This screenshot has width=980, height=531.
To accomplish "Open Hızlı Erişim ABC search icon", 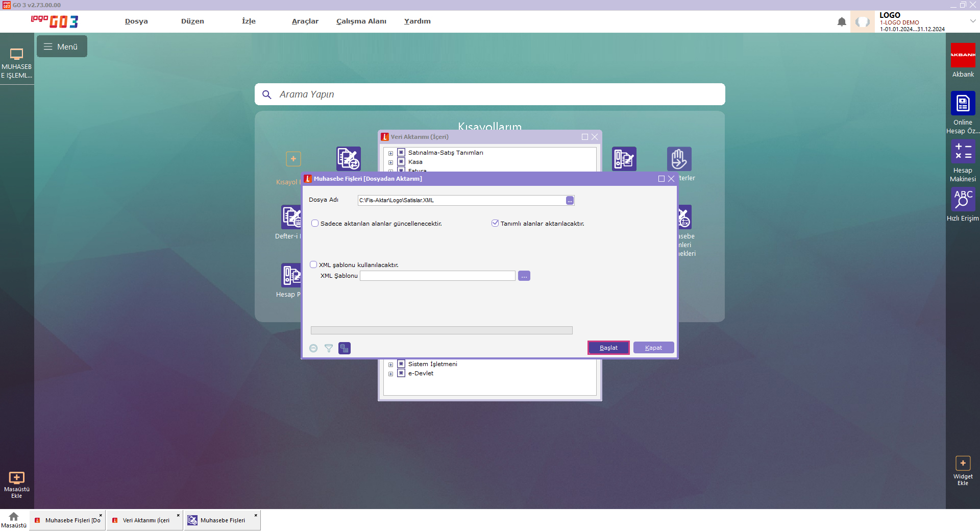I will [x=963, y=199].
